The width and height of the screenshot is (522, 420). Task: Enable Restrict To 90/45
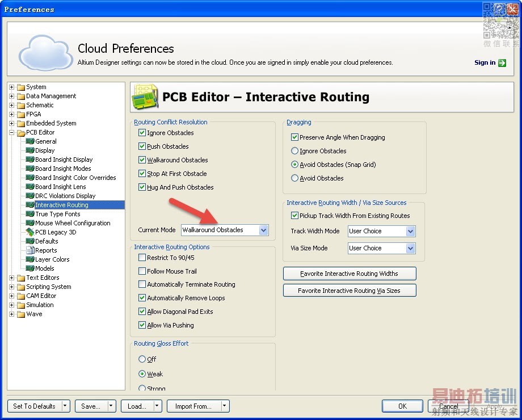point(142,258)
